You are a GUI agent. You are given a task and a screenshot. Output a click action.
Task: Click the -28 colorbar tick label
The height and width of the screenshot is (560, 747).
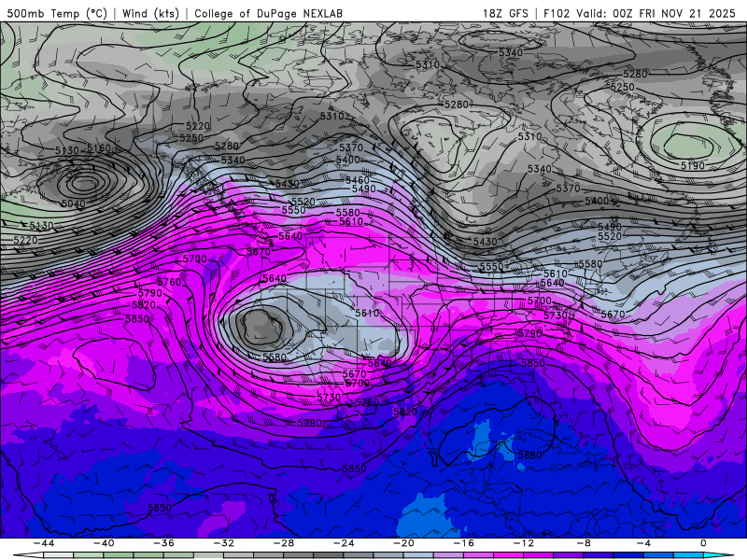[x=284, y=543]
